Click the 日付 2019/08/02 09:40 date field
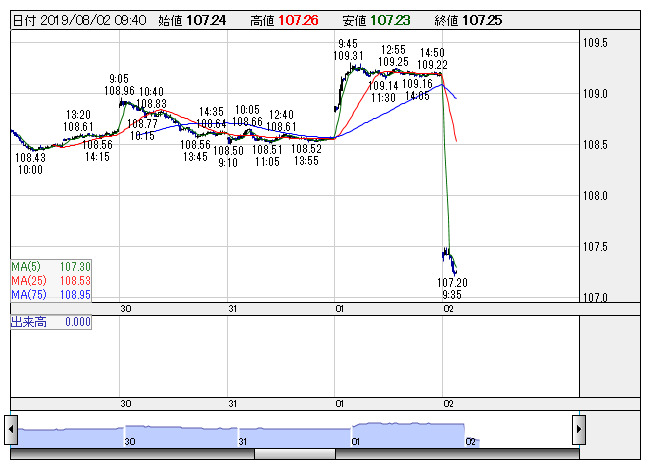 pyautogui.click(x=79, y=20)
